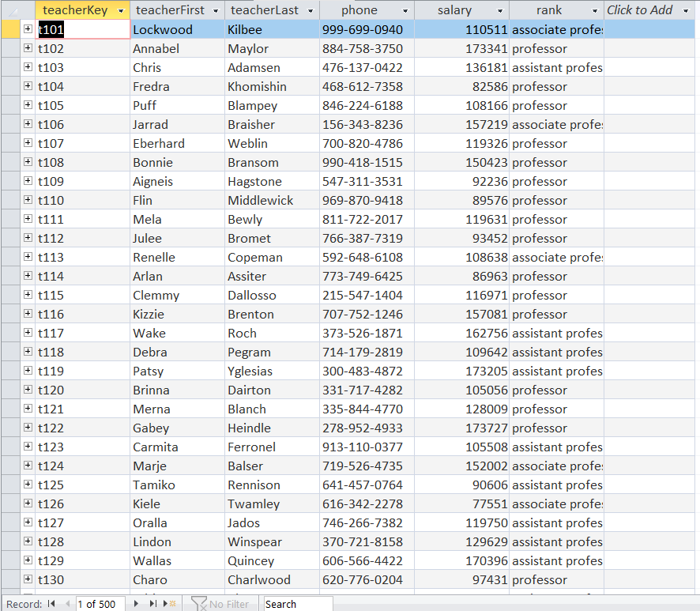700x611 pixels.
Task: Open teacherKey column filter dropdown
Action: pyautogui.click(x=121, y=11)
